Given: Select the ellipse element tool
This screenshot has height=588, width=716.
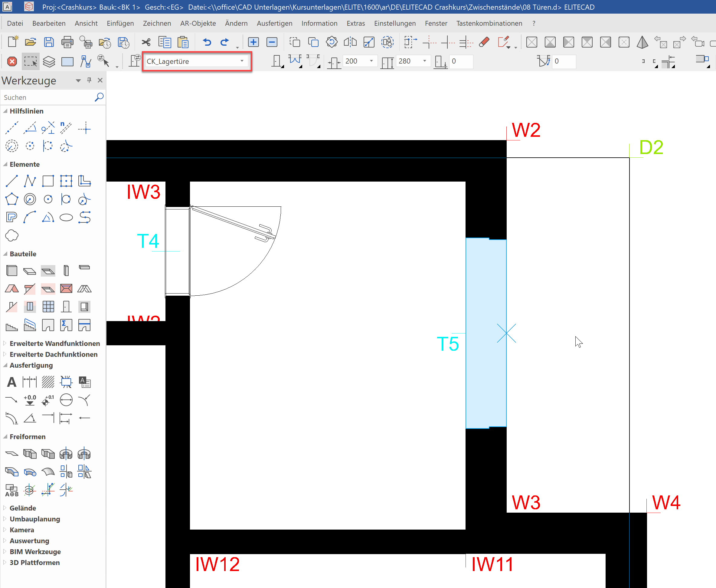Looking at the screenshot, I should (66, 217).
